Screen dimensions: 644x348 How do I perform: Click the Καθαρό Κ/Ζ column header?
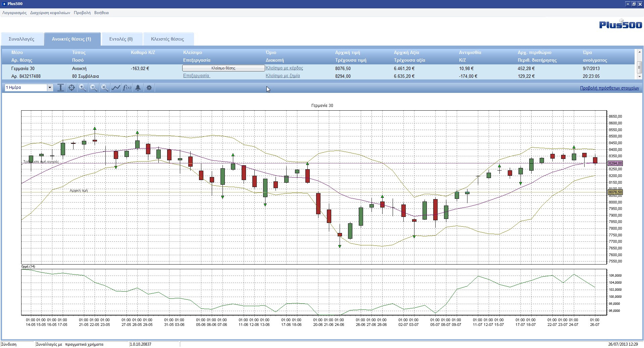pyautogui.click(x=143, y=52)
